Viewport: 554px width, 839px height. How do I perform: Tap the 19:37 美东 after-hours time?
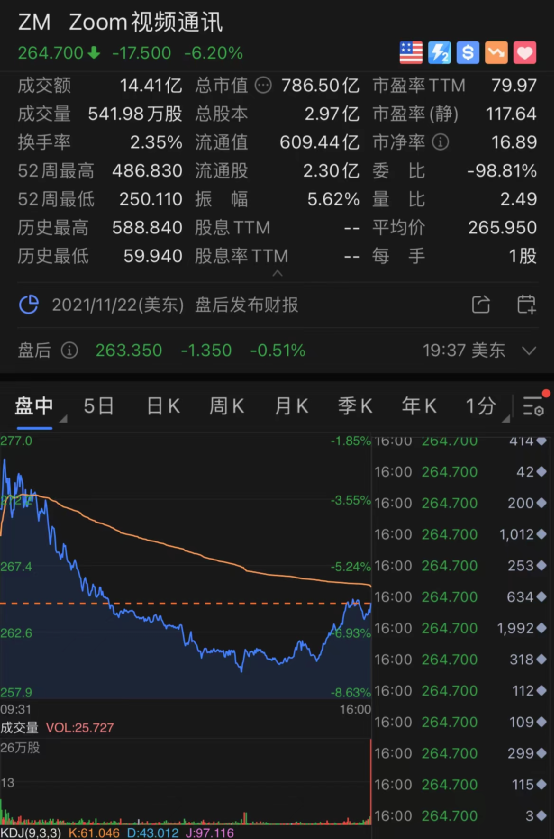(464, 350)
